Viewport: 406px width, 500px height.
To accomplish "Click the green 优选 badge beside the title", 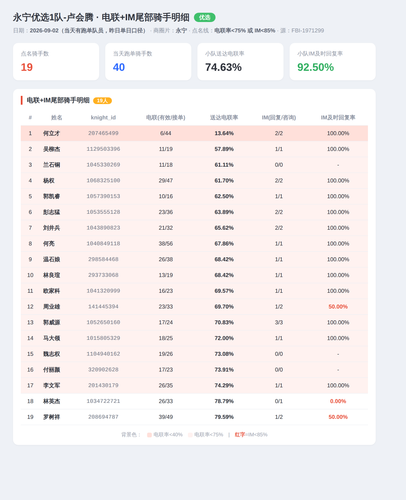I will (x=205, y=17).
